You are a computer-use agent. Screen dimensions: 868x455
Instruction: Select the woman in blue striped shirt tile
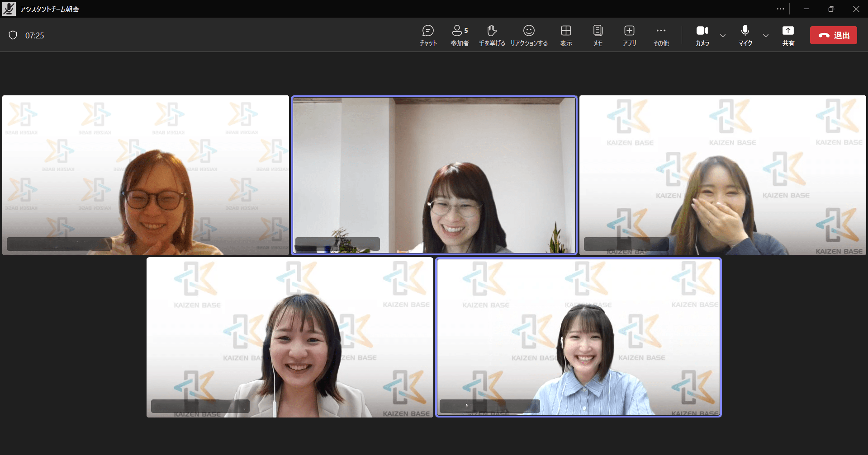[578, 337]
